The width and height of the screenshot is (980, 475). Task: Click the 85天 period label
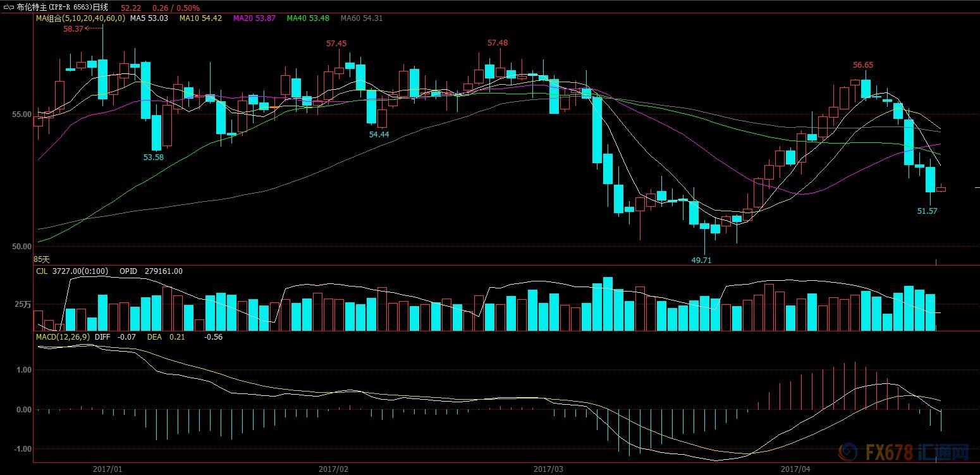coord(41,259)
